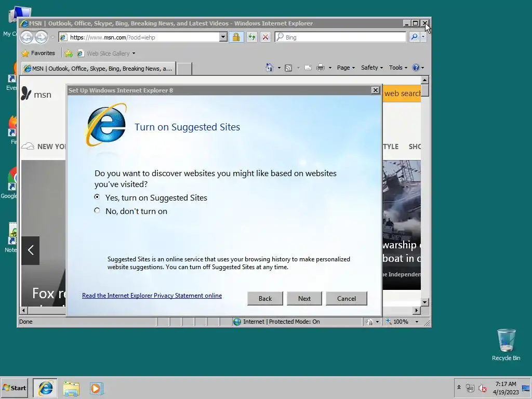Click the weather cloud icon on MSN
The width and height of the screenshot is (532, 399).
pyautogui.click(x=28, y=146)
